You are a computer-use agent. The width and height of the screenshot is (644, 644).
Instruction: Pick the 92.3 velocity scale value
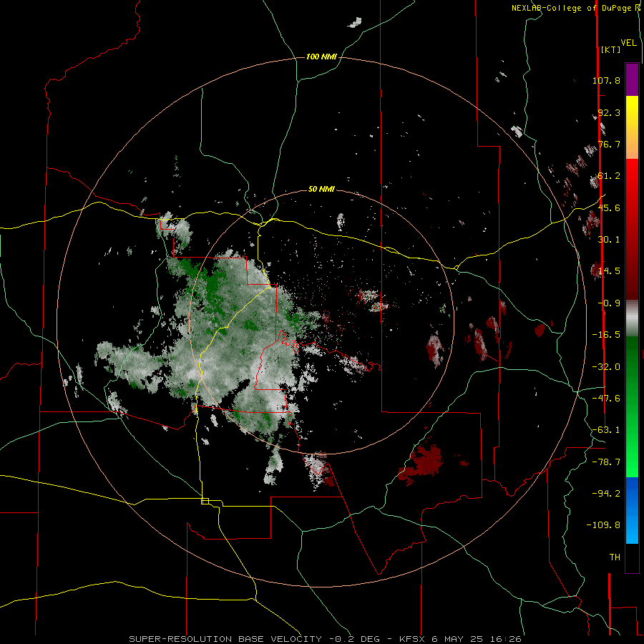pos(609,112)
